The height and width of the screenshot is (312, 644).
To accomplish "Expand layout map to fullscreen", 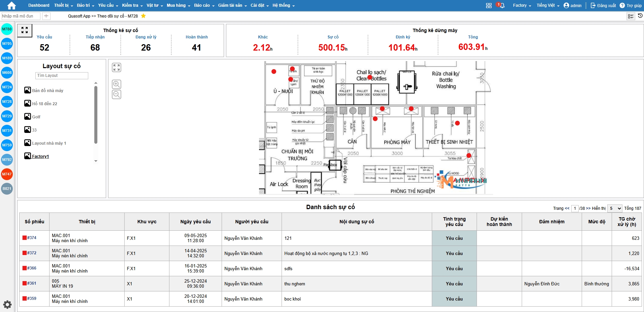I will coord(117,67).
